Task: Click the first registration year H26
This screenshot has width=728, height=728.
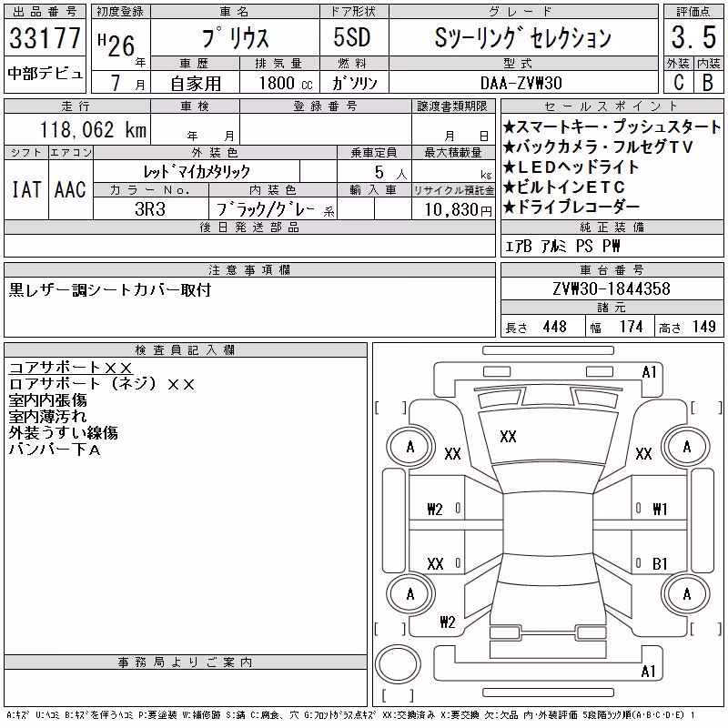Action: click(116, 45)
